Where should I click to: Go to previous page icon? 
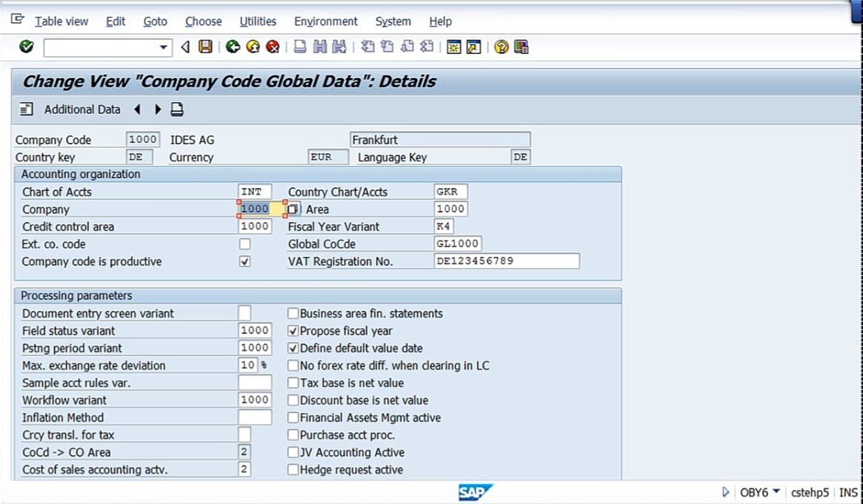pyautogui.click(x=387, y=47)
